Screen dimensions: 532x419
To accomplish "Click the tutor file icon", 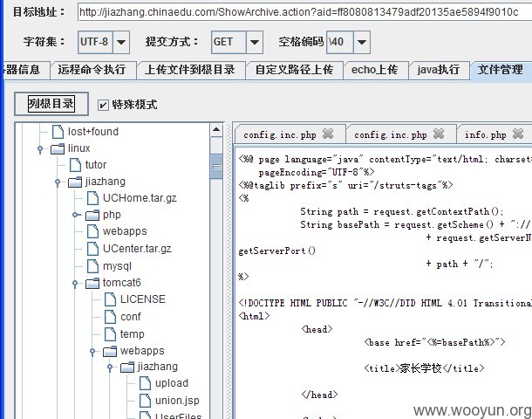I will pyautogui.click(x=75, y=165).
